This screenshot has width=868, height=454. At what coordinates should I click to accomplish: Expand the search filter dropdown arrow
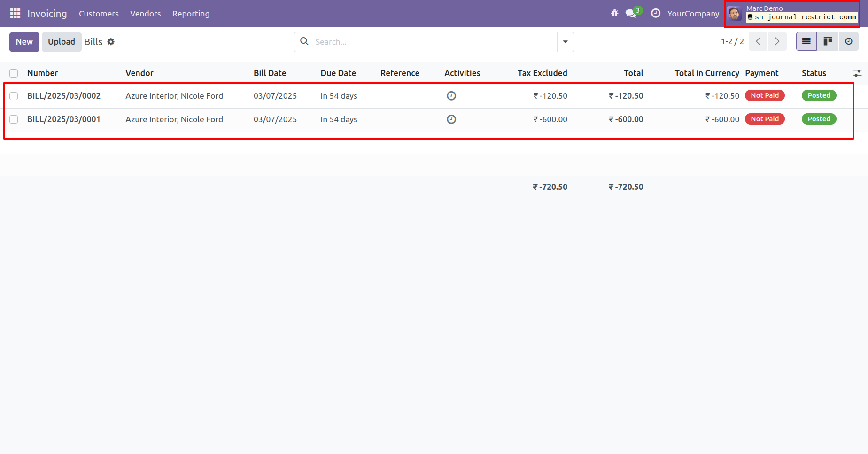566,42
